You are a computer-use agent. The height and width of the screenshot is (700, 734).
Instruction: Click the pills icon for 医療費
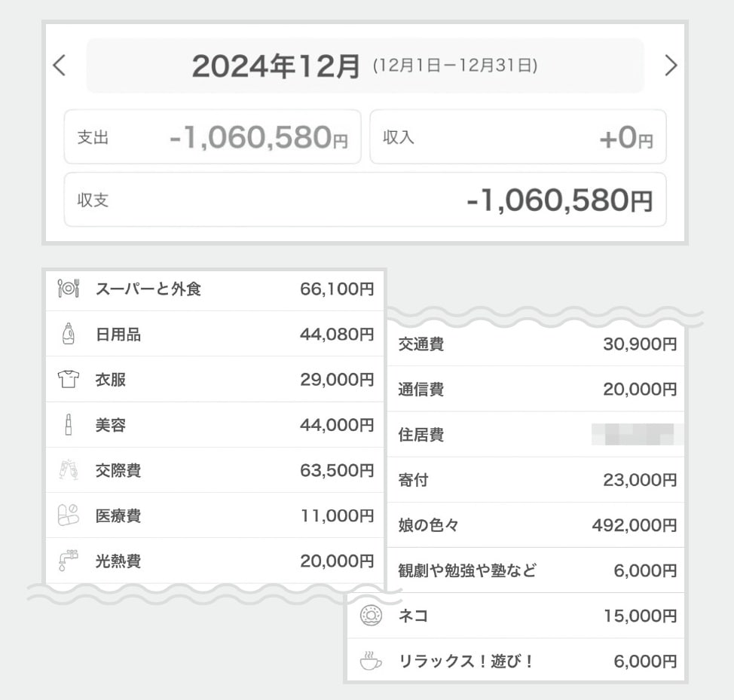coord(69,515)
